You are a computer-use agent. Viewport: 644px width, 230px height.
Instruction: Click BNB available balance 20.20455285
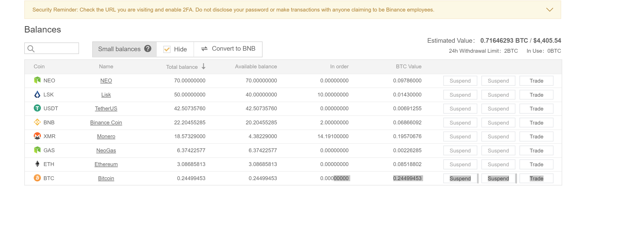pyautogui.click(x=261, y=123)
